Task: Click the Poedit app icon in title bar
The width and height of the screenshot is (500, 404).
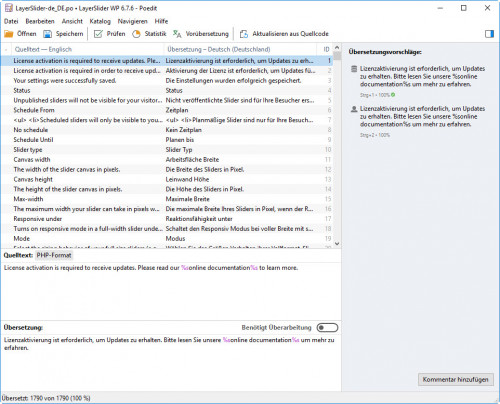Action: (9, 8)
